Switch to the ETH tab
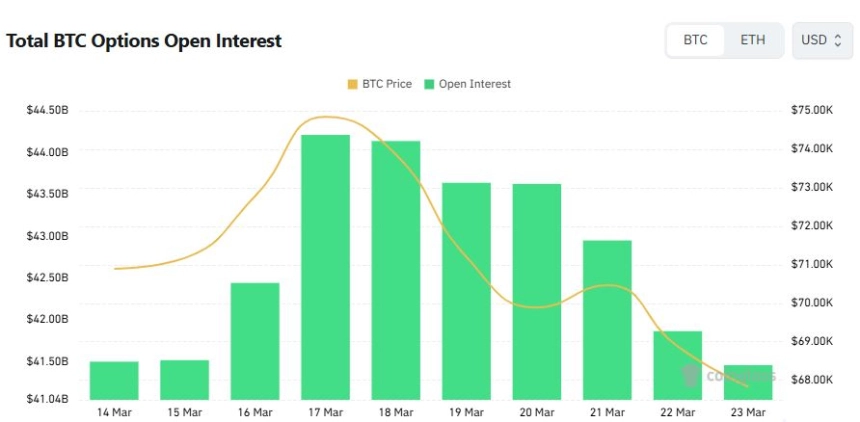This screenshot has width=860, height=422. [753, 41]
